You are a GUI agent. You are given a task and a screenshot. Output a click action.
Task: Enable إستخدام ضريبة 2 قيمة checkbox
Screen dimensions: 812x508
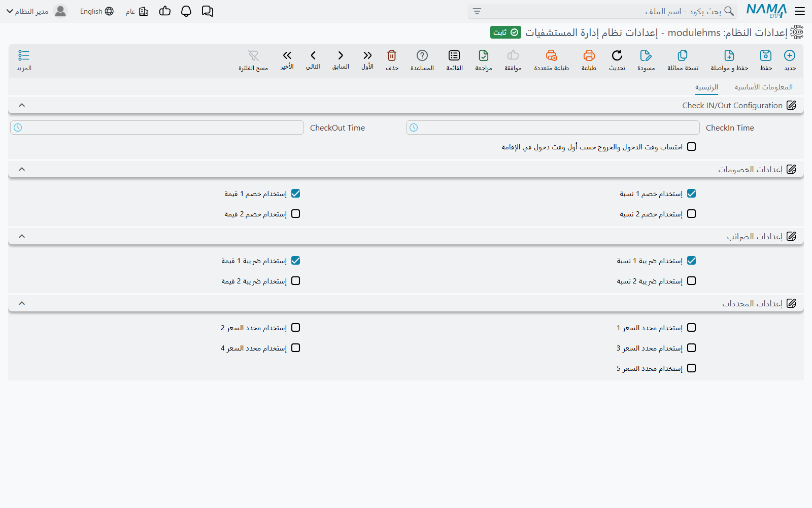pos(296,281)
